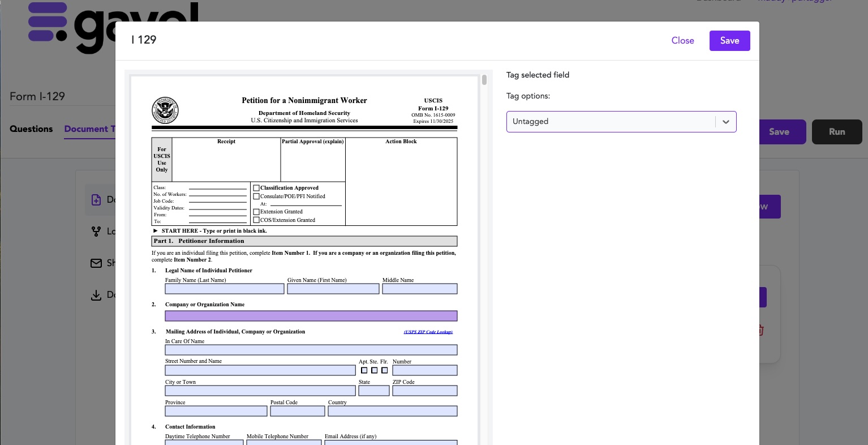This screenshot has height=445, width=868.
Task: Click the download icon in the left sidebar
Action: point(96,295)
